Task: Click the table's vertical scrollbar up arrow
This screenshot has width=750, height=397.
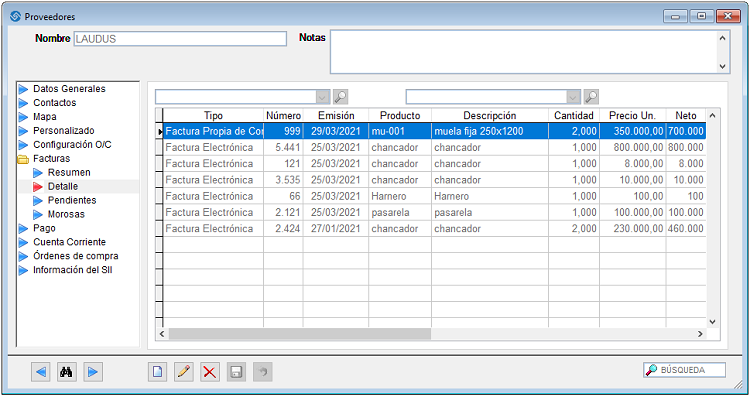Action: click(x=712, y=115)
